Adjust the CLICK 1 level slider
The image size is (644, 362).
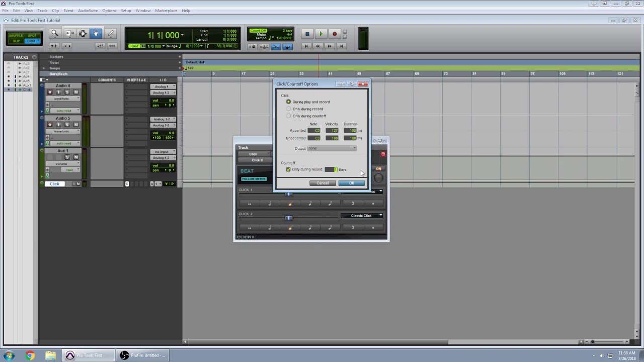(x=289, y=194)
